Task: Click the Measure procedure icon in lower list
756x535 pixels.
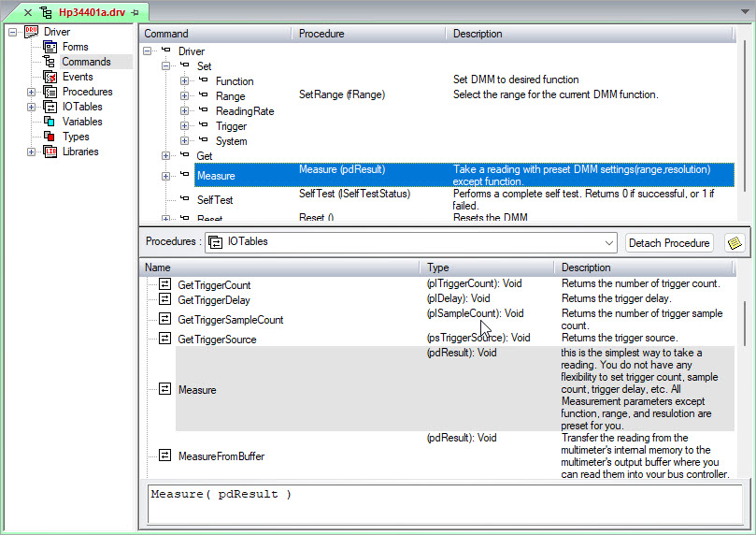Action: pyautogui.click(x=164, y=389)
